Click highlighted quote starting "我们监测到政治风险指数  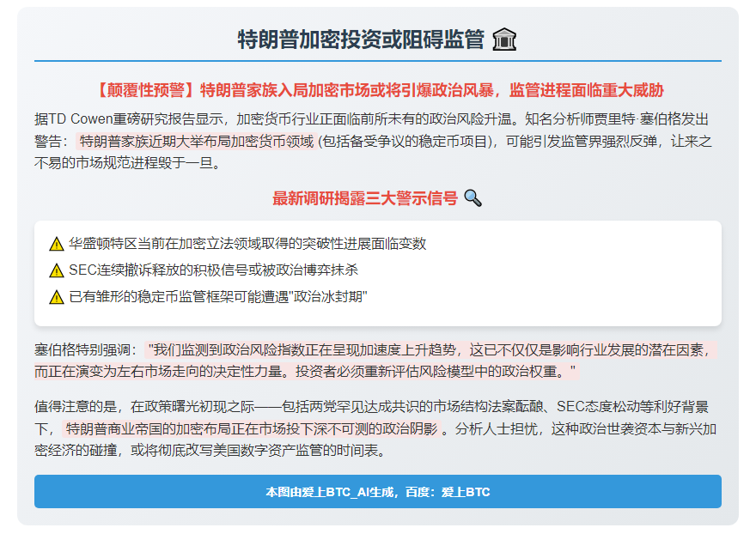pyautogui.click(x=375, y=361)
